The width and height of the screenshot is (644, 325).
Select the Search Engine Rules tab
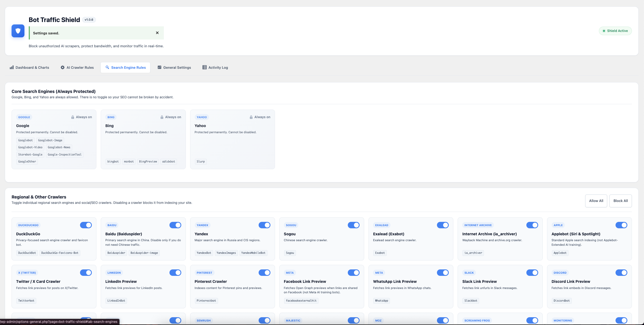point(125,67)
